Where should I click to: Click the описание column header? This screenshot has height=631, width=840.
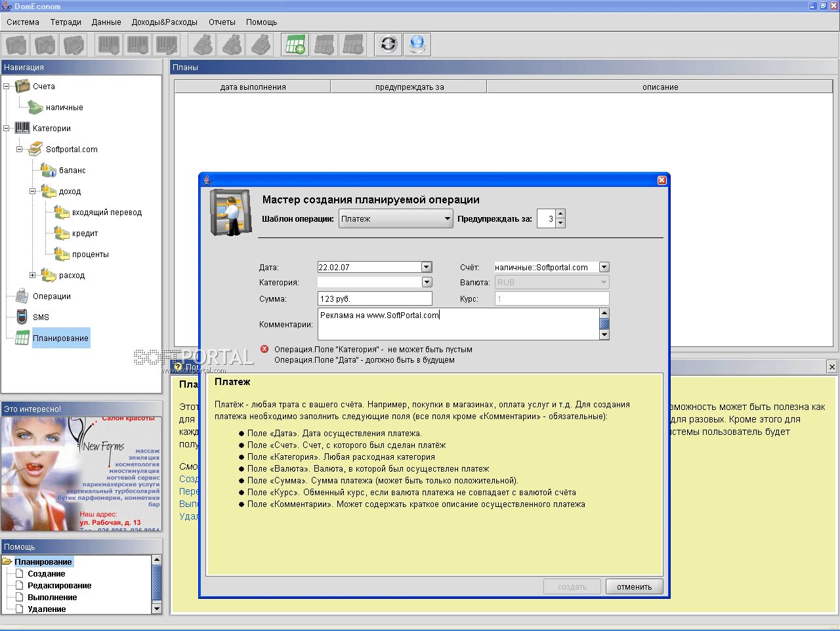pos(660,87)
